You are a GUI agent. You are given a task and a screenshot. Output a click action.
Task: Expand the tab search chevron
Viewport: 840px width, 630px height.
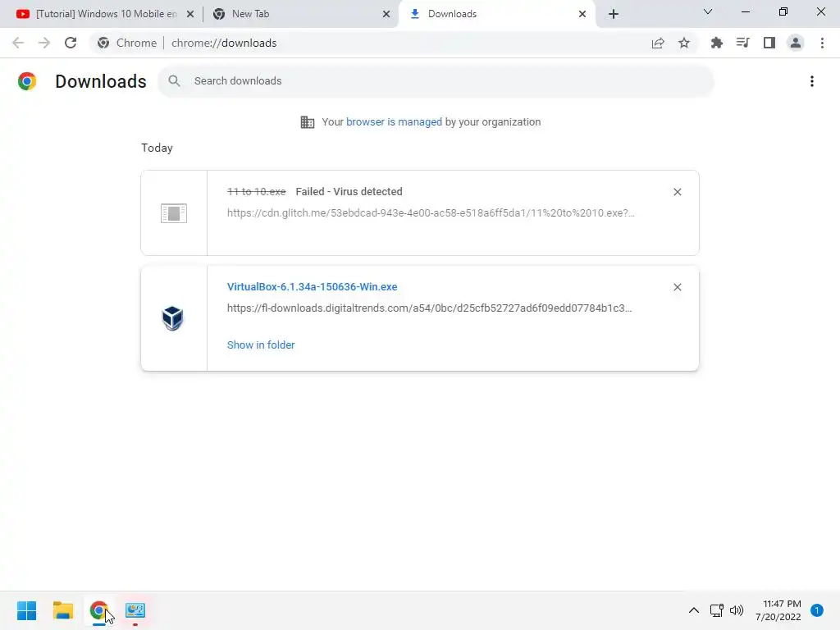(x=708, y=11)
